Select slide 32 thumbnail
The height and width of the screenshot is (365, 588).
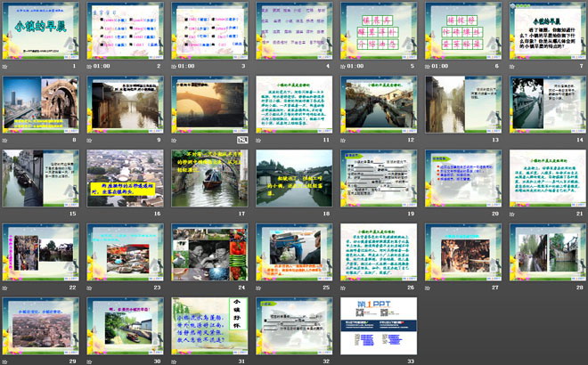pyautogui.click(x=294, y=326)
